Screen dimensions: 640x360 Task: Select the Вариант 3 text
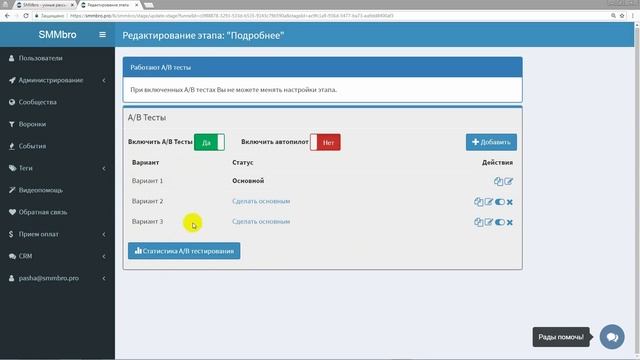147,222
